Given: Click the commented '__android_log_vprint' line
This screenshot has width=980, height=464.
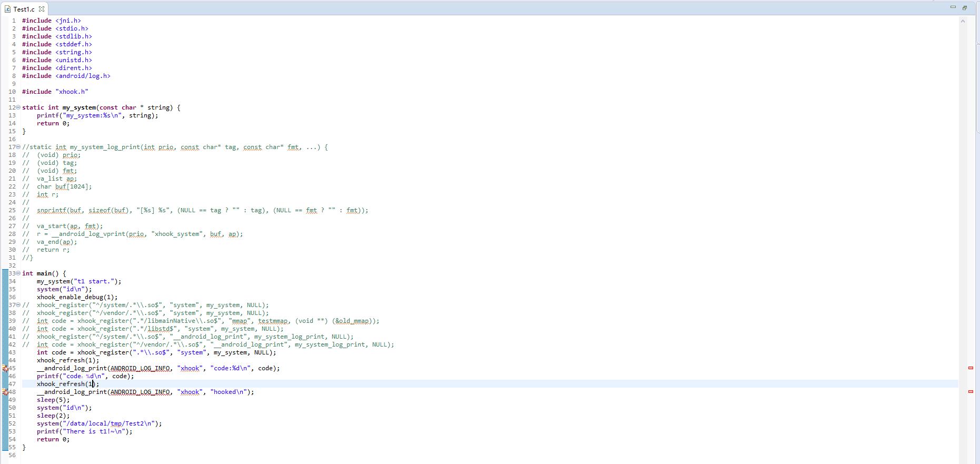Looking at the screenshot, I should coord(133,234).
